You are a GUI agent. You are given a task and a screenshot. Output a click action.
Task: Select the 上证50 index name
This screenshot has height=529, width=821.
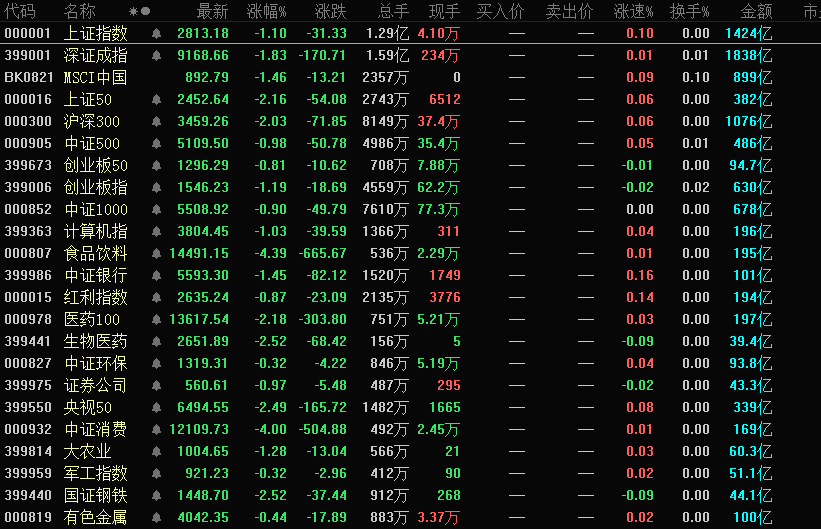point(87,100)
